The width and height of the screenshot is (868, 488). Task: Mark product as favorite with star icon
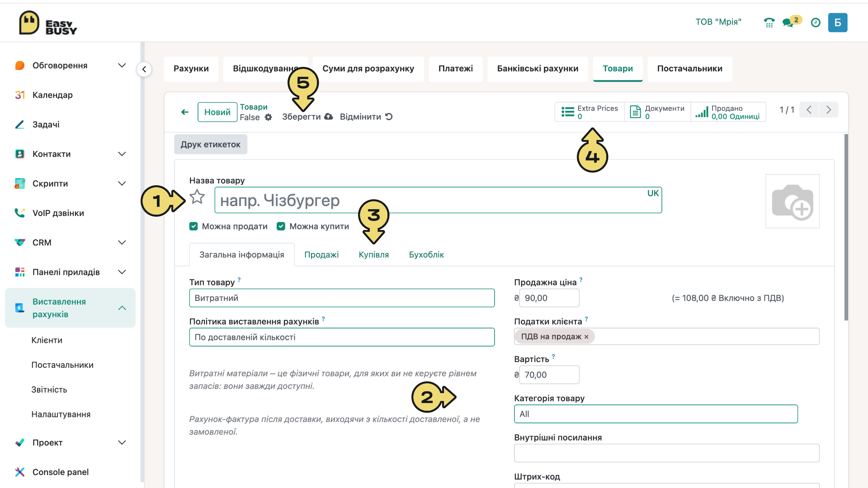pyautogui.click(x=197, y=197)
